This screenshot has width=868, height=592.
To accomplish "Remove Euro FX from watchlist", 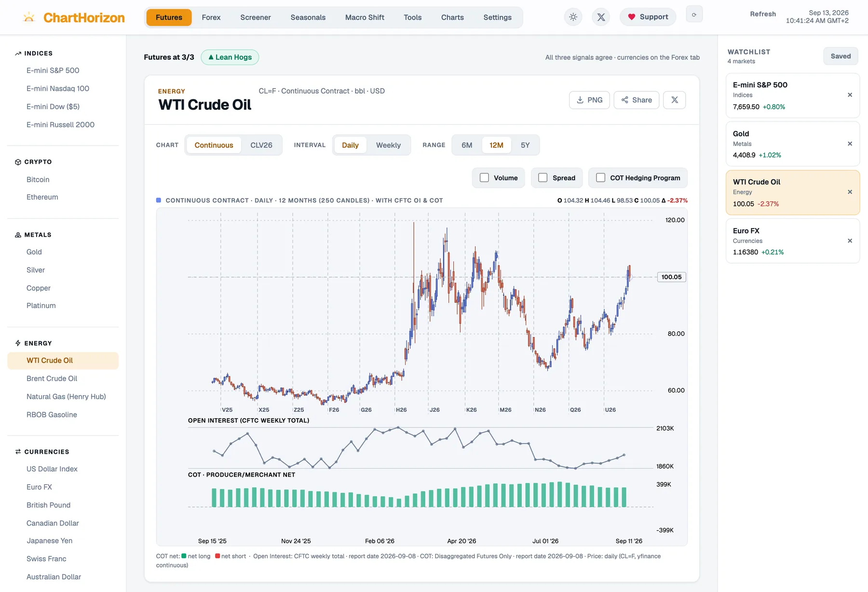I will [850, 241].
